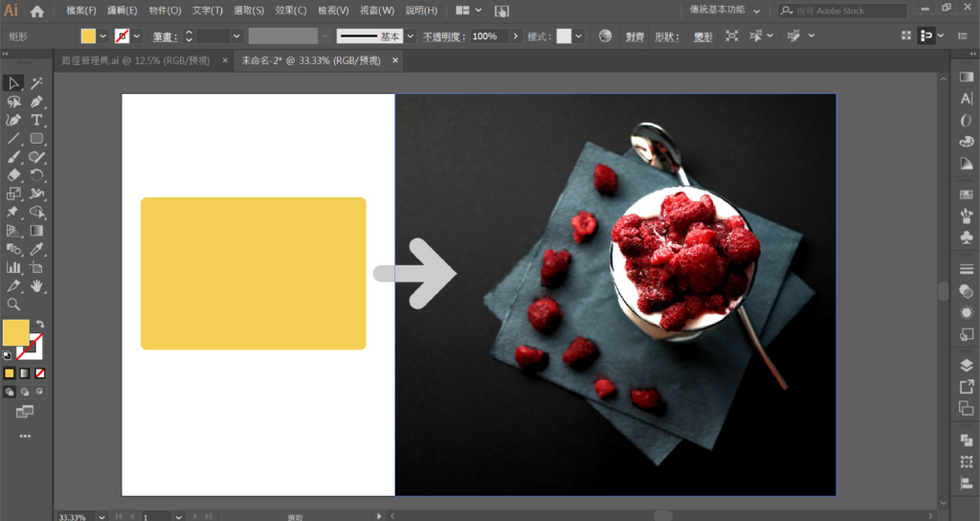Expand the fill color dropdown in control bar
This screenshot has width=980, height=521.
[x=103, y=36]
